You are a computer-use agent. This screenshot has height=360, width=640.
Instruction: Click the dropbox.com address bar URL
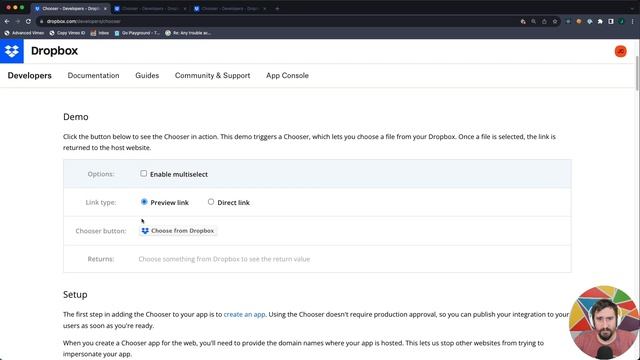pyautogui.click(x=83, y=21)
